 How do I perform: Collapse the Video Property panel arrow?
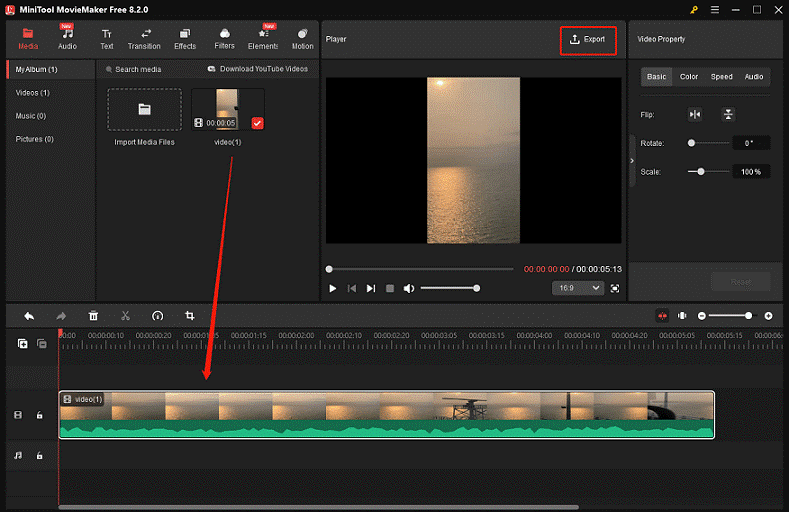click(x=631, y=160)
